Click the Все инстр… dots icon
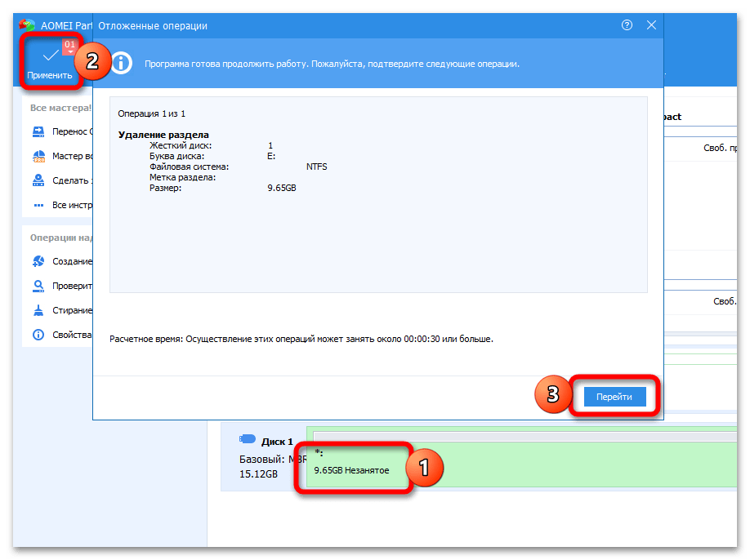 tap(38, 205)
